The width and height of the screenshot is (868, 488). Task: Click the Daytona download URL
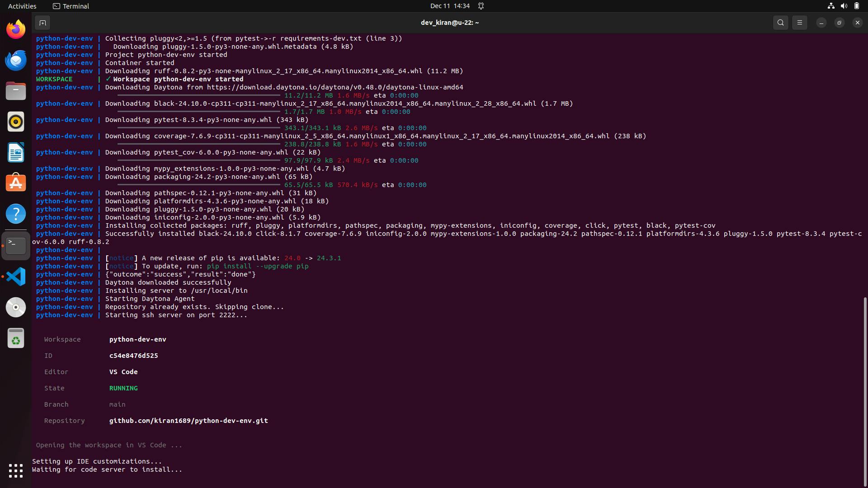[335, 87]
